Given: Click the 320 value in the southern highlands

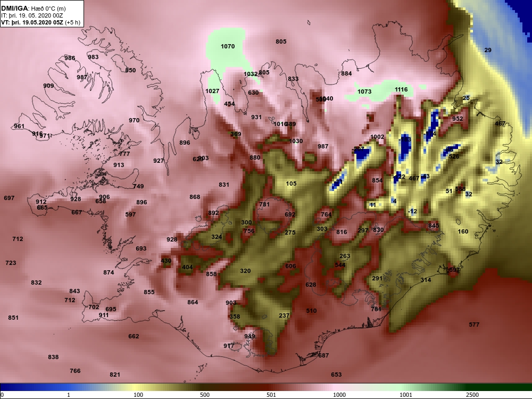Looking at the screenshot, I should [x=245, y=271].
